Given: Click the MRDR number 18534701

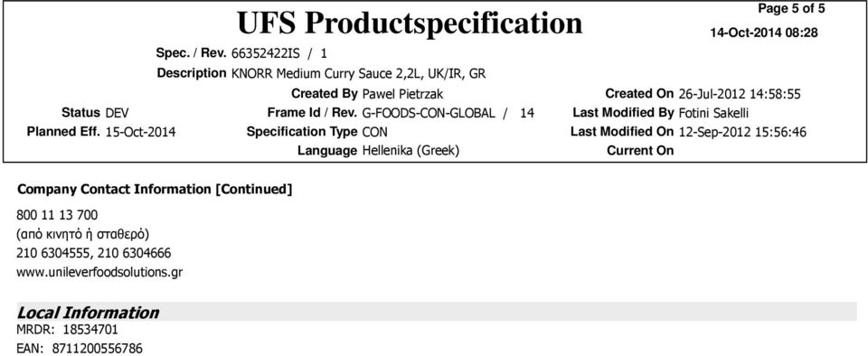Looking at the screenshot, I should tap(90, 330).
